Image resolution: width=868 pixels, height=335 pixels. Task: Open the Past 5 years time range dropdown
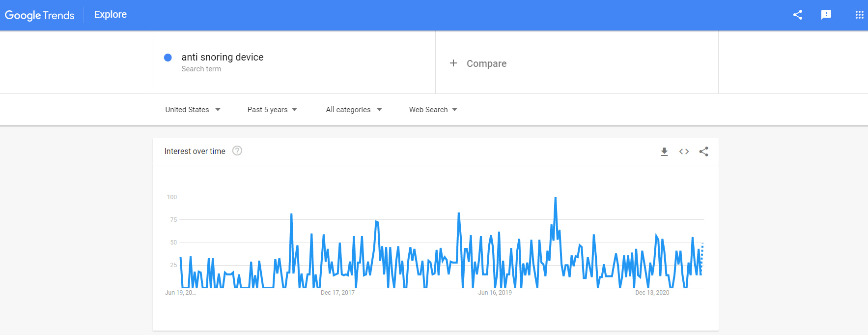[x=272, y=109]
